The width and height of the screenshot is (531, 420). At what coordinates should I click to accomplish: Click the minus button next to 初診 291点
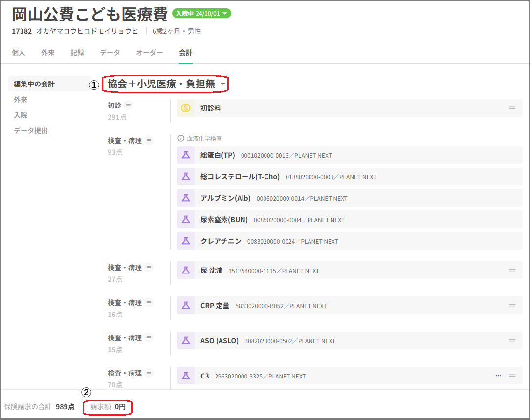[128, 105]
